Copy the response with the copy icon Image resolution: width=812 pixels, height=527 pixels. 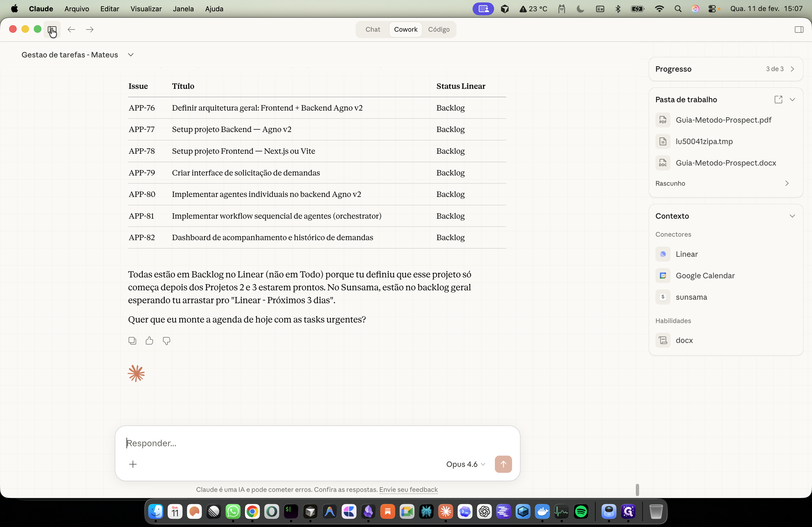132,341
